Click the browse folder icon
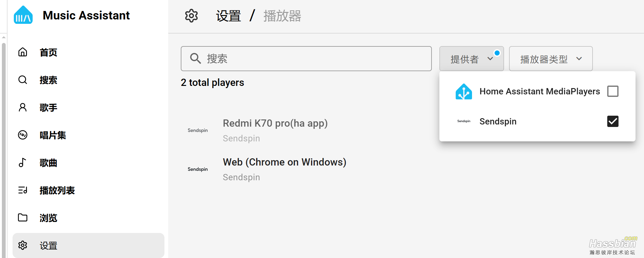Screen dimensions: 644x258 (x=23, y=218)
